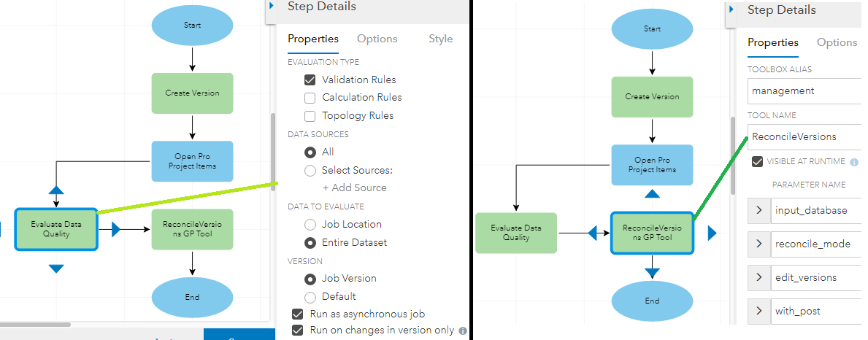Select the Job Location radio button
868x340 pixels.
(x=310, y=224)
